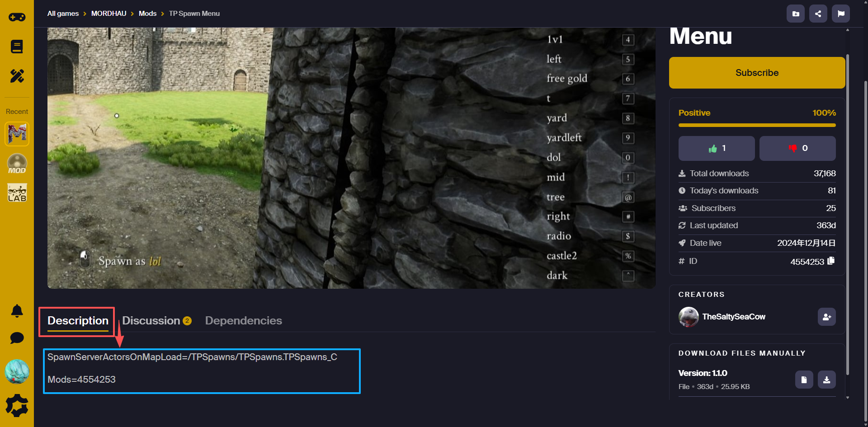This screenshot has height=427, width=868.
Task: Copy the mod ID 4554253
Action: (x=831, y=261)
